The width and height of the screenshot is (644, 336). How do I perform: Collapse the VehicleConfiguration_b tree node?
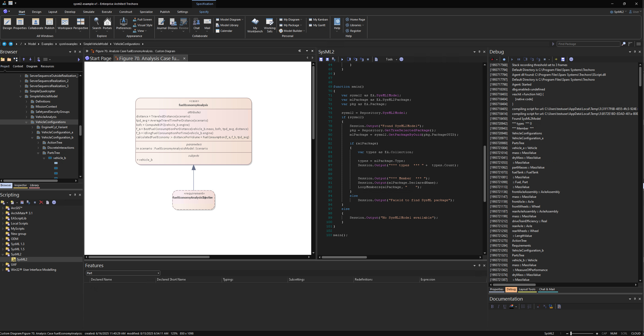coord(32,137)
